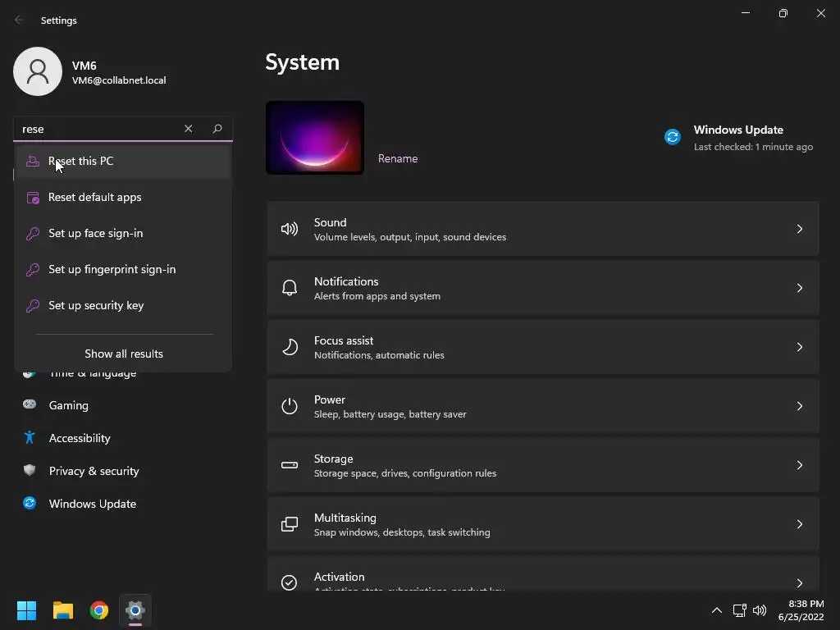The image size is (840, 630).
Task: Select Reset this PC search result
Action: (123, 162)
